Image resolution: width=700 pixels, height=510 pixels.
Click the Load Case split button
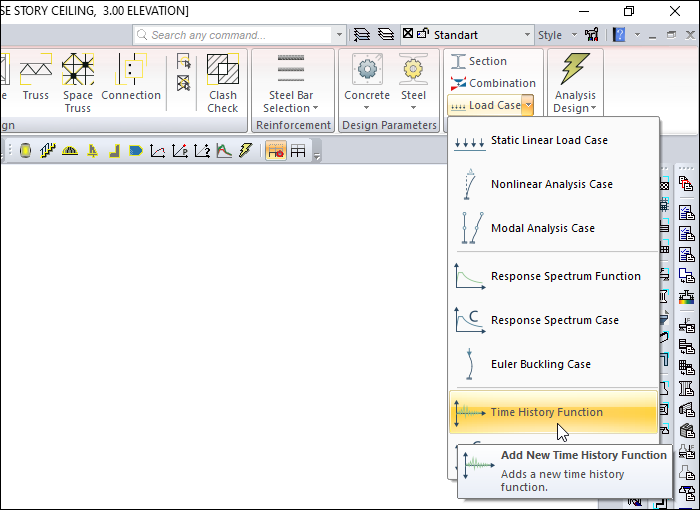coord(490,105)
